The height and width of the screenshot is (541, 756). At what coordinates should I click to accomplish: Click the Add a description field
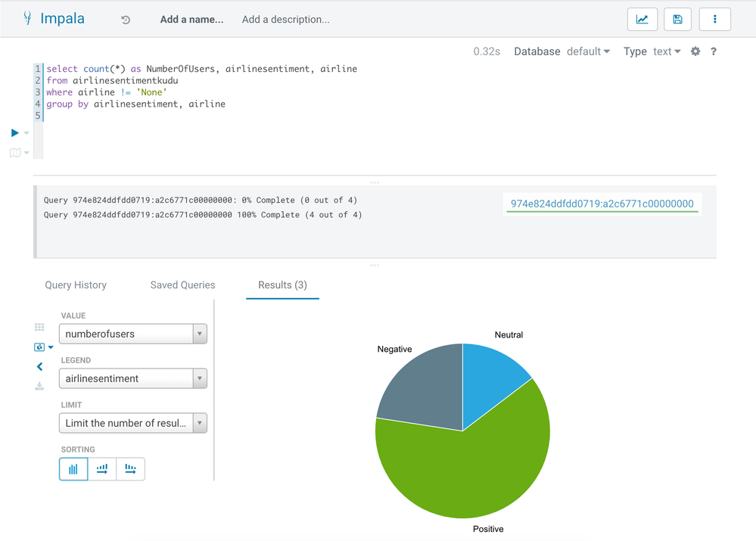point(285,20)
